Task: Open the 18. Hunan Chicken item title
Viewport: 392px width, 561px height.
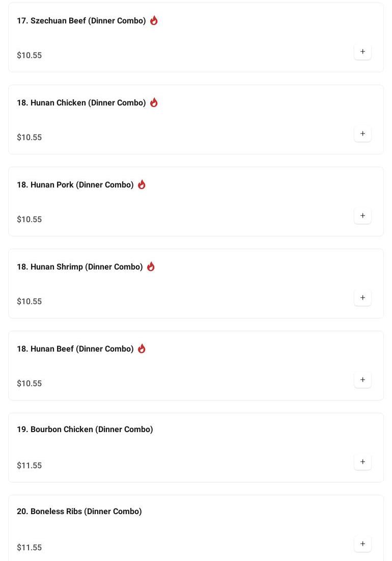Action: pyautogui.click(x=81, y=103)
